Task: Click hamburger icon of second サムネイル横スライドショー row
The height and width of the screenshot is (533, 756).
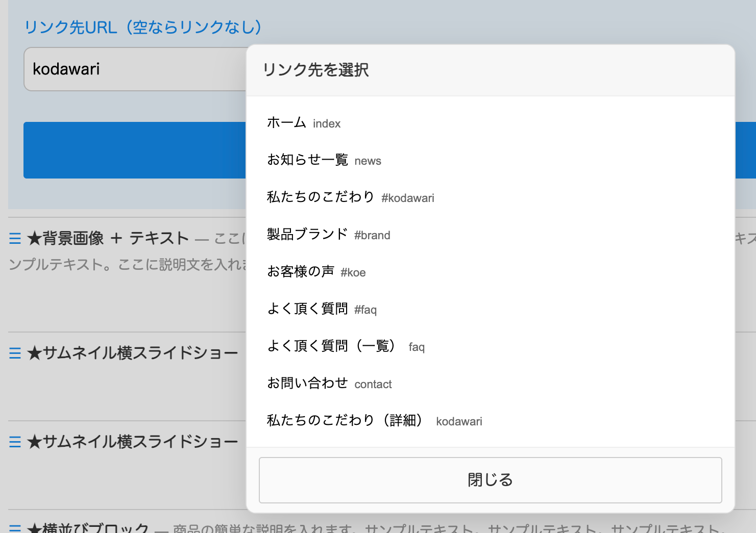Action: (x=15, y=442)
